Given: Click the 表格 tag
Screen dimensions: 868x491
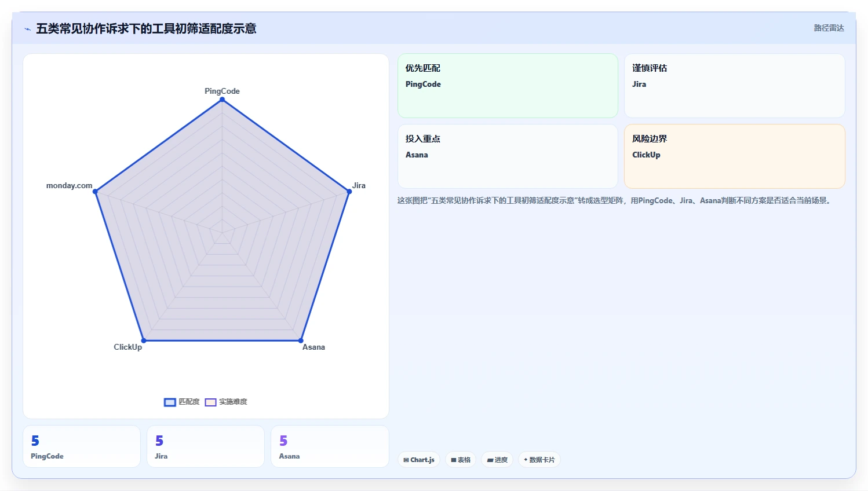Looking at the screenshot, I should point(461,460).
